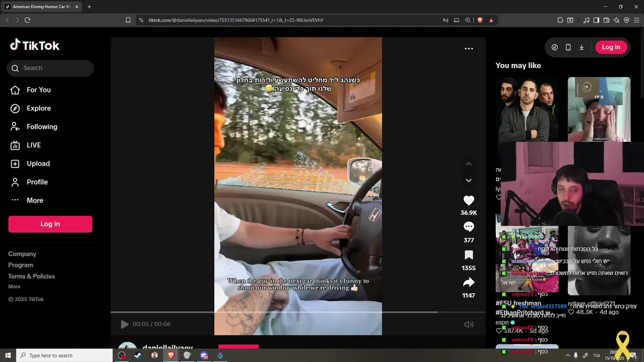Click the TikTok logo in sidebar

coord(35,45)
